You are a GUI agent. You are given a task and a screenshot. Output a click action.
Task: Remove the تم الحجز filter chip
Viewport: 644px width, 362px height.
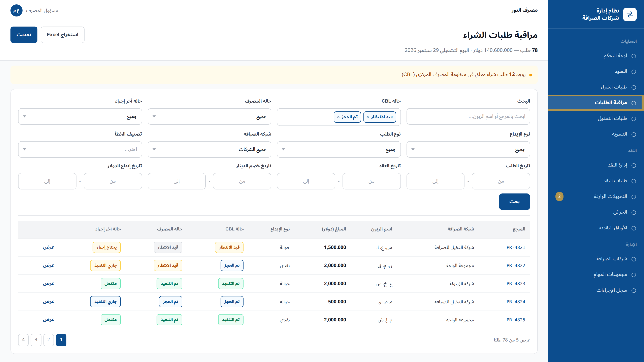[338, 117]
